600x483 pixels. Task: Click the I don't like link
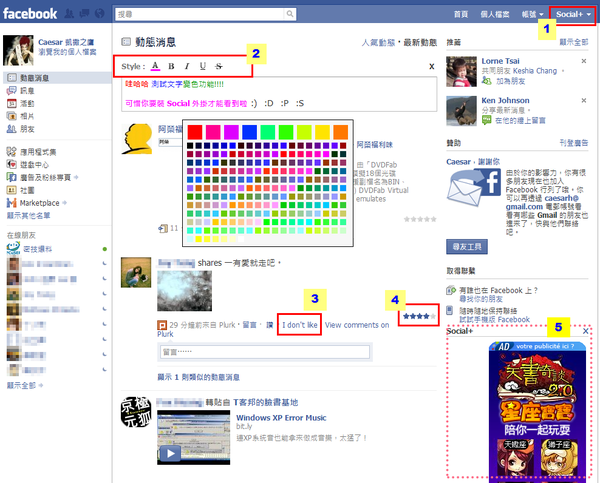pyautogui.click(x=300, y=325)
